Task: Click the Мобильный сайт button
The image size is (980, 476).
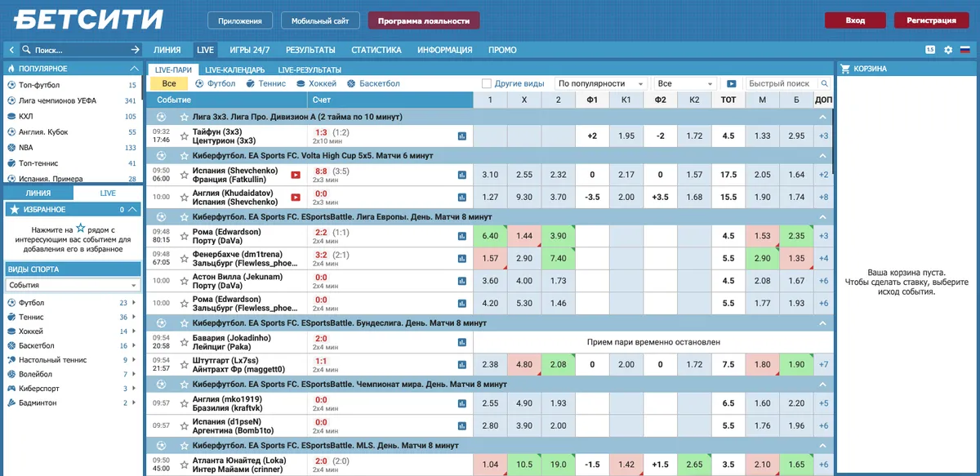Action: point(320,20)
